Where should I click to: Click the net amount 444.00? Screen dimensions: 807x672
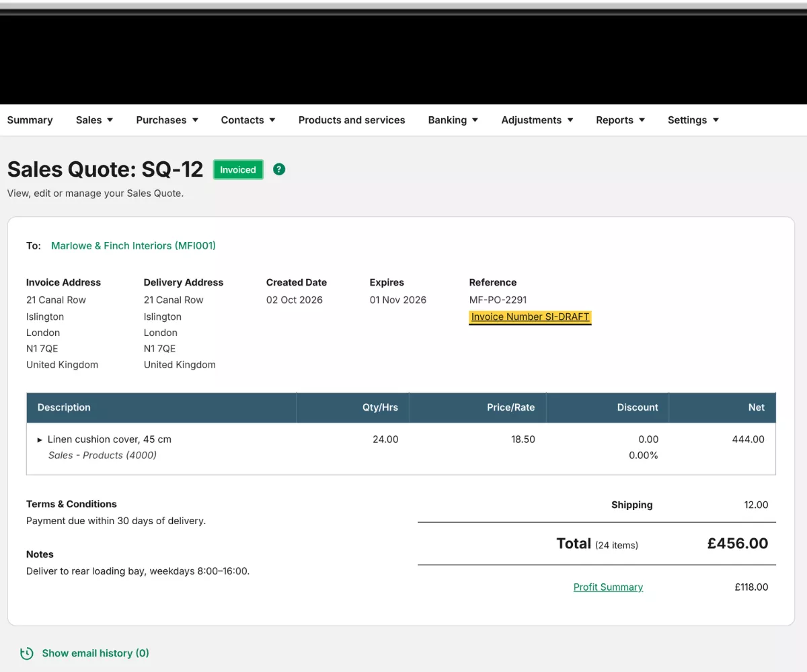(x=748, y=439)
